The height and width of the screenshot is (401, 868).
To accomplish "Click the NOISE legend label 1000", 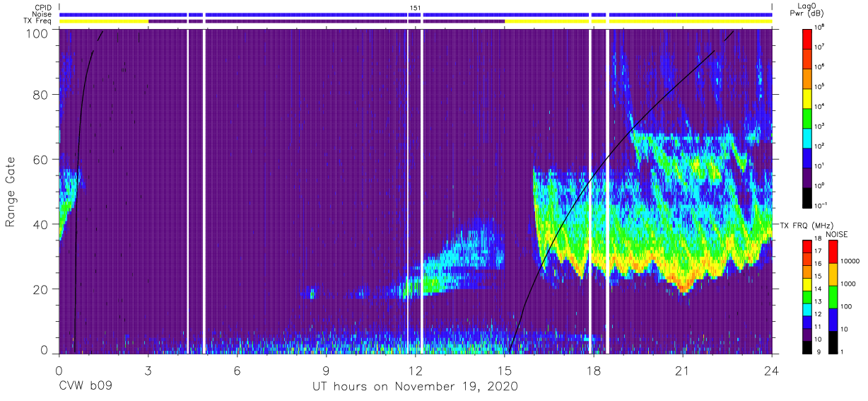I will 850,284.
